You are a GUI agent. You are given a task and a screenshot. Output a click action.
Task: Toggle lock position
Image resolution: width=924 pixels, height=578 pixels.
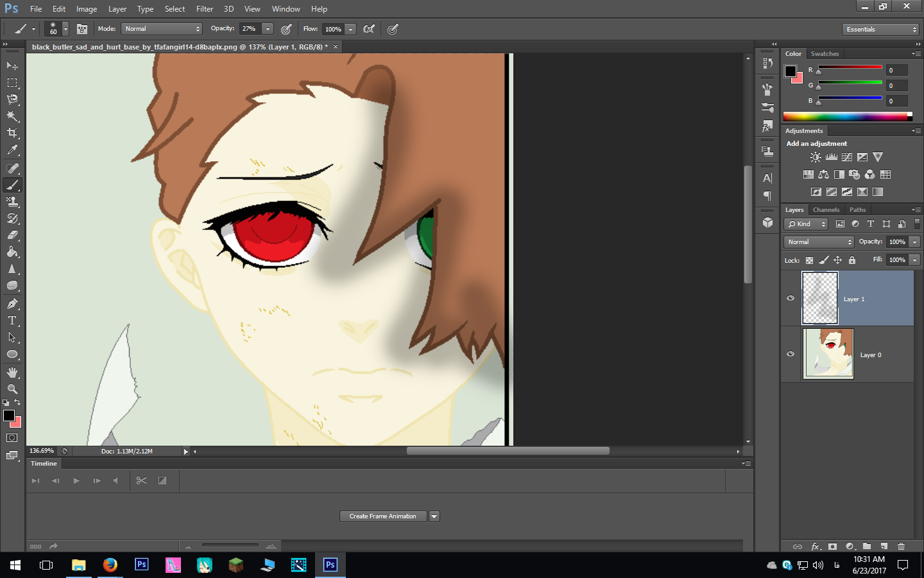837,260
